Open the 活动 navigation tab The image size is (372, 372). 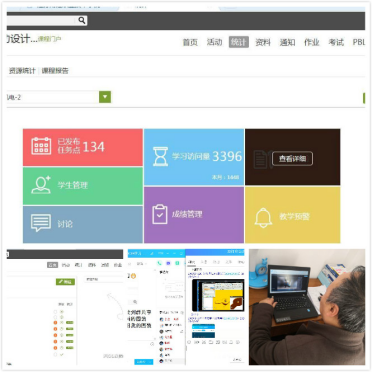pos(214,42)
